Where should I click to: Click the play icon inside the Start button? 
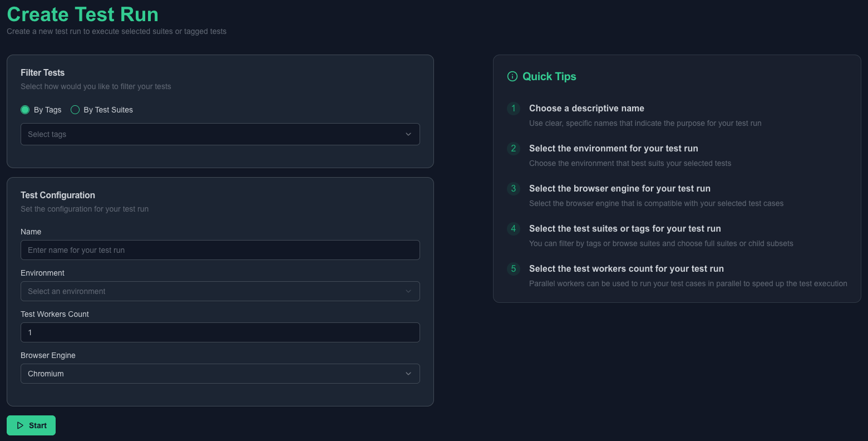[19, 425]
